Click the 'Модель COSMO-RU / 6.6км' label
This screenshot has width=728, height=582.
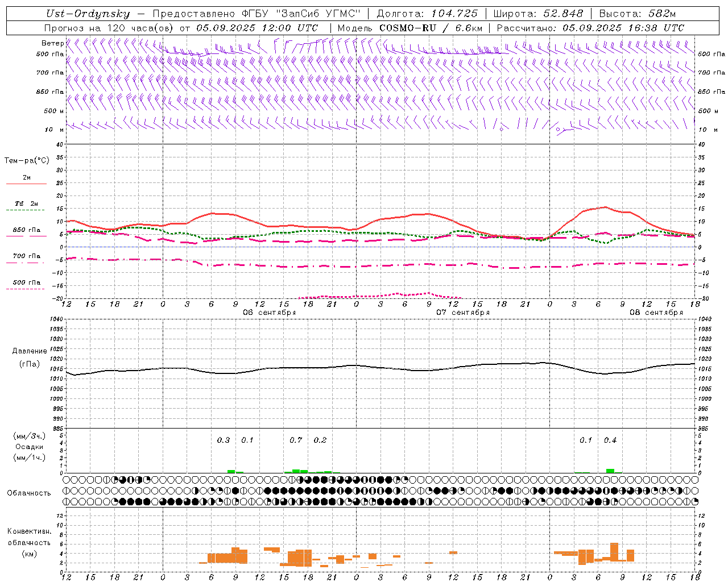tap(410, 28)
